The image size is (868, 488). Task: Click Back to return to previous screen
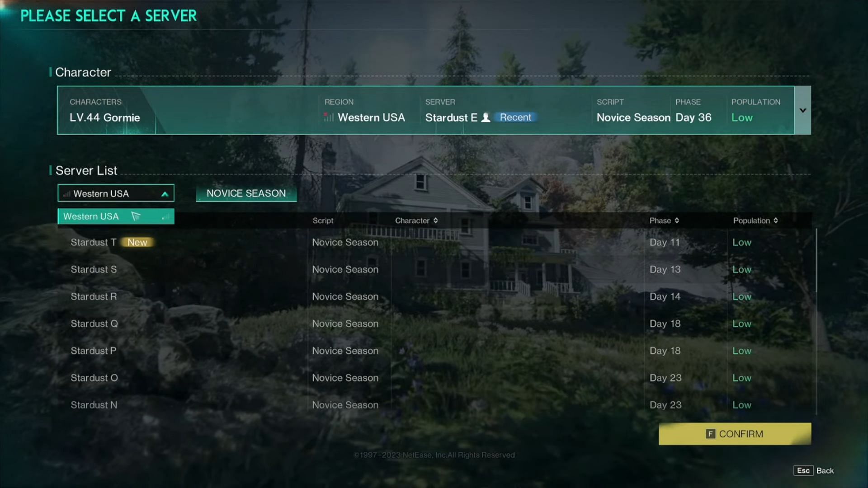click(x=825, y=471)
